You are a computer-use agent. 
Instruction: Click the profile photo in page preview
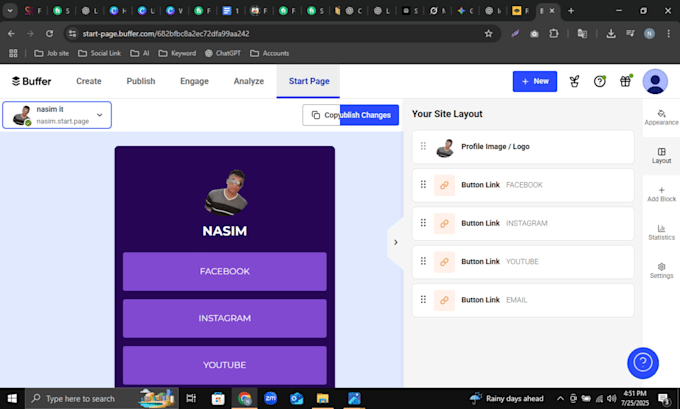click(x=226, y=193)
